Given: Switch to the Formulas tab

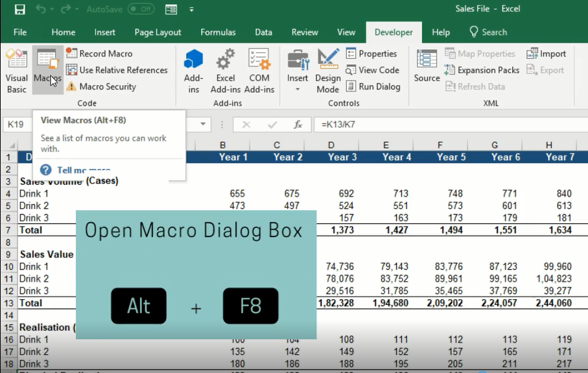Looking at the screenshot, I should tap(218, 32).
